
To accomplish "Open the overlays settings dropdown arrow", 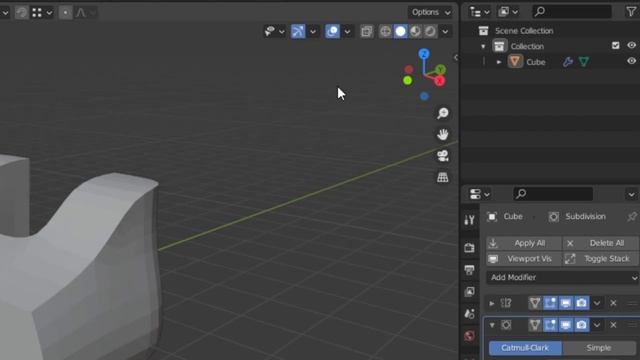I will coord(347,31).
